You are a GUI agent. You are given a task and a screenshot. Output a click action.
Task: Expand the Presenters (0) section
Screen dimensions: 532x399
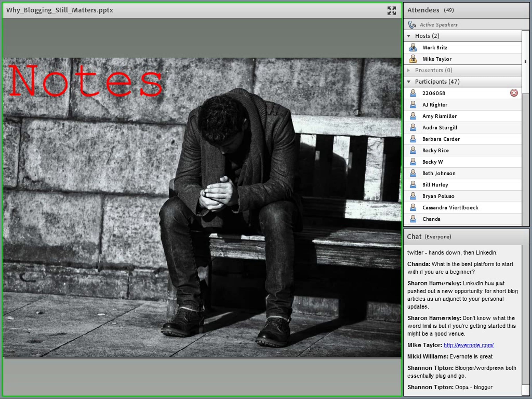pos(409,70)
